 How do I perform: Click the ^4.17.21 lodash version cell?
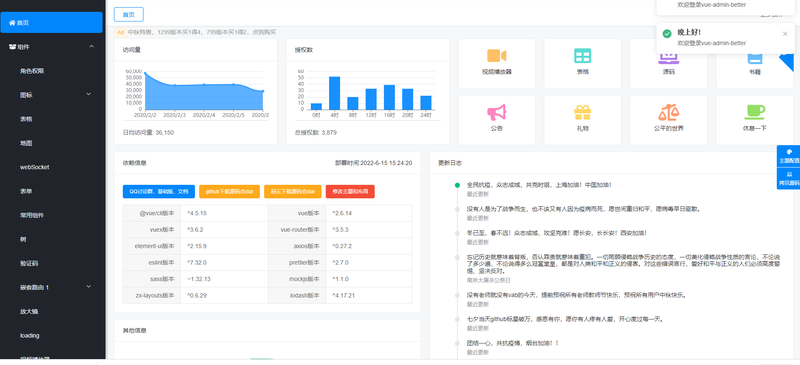pyautogui.click(x=368, y=295)
